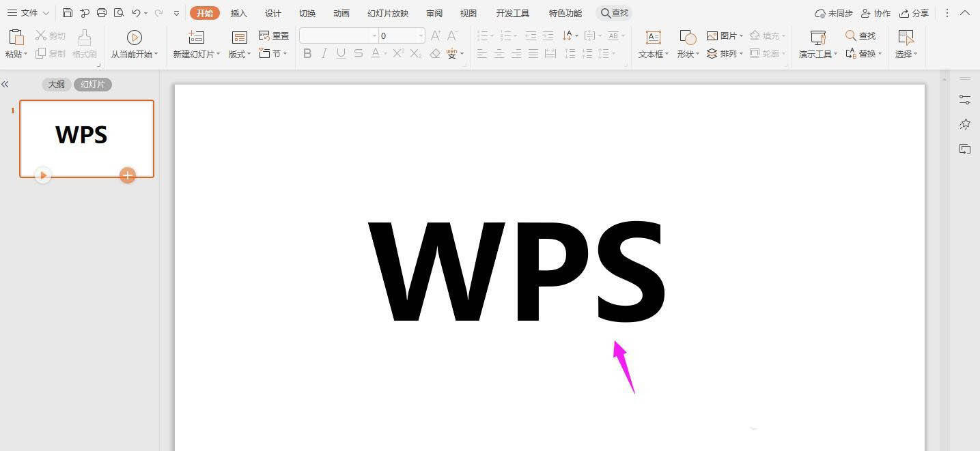This screenshot has width=980, height=451.
Task: Toggle left text alignment
Action: (x=482, y=53)
